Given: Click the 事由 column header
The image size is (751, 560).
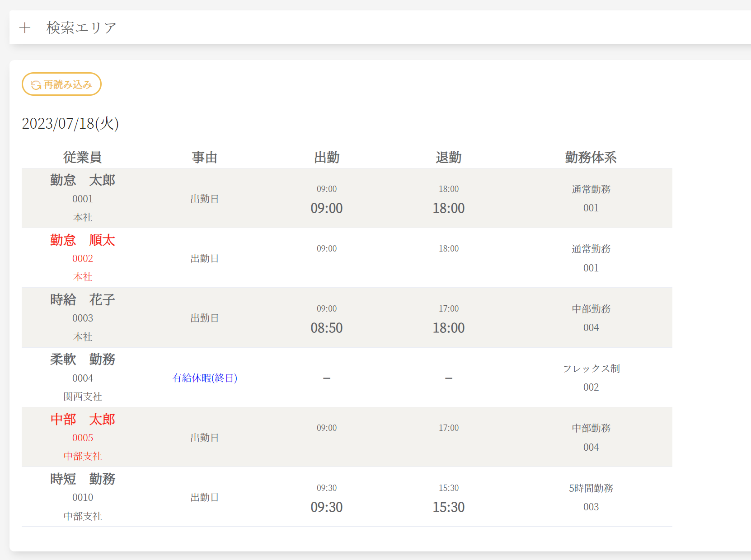Looking at the screenshot, I should pos(205,157).
